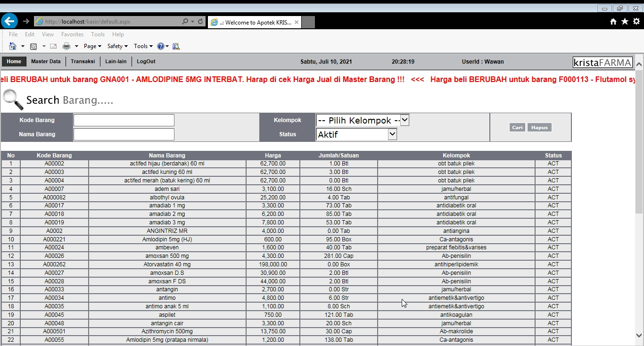Image resolution: width=644 pixels, height=346 pixels.
Task: Click item name Azithromycin 500mg
Action: (167, 331)
